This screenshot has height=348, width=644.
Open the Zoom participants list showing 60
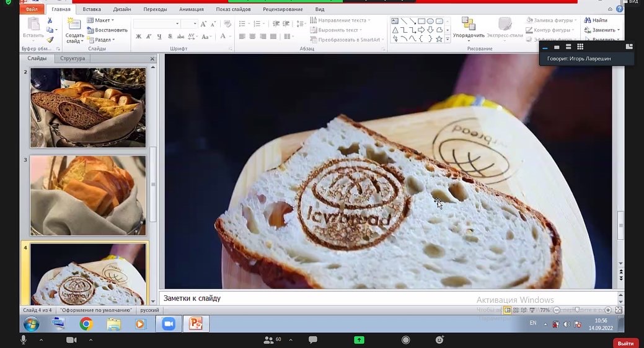coord(273,340)
